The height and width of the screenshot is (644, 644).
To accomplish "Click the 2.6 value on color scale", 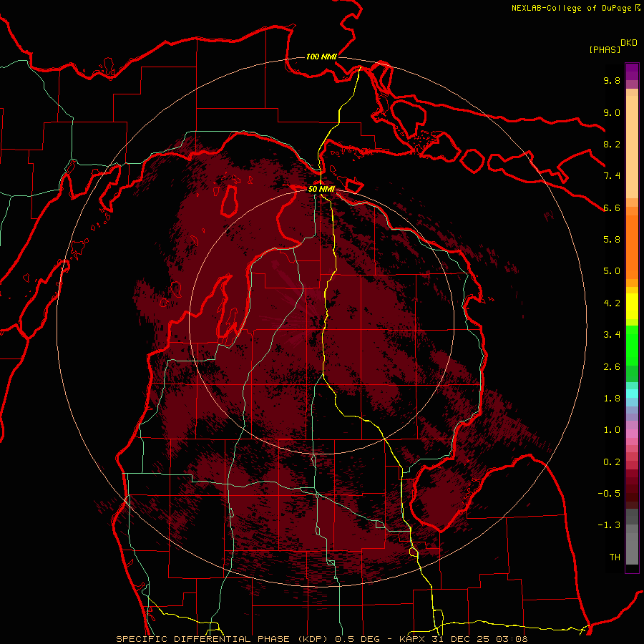I will coord(612,367).
